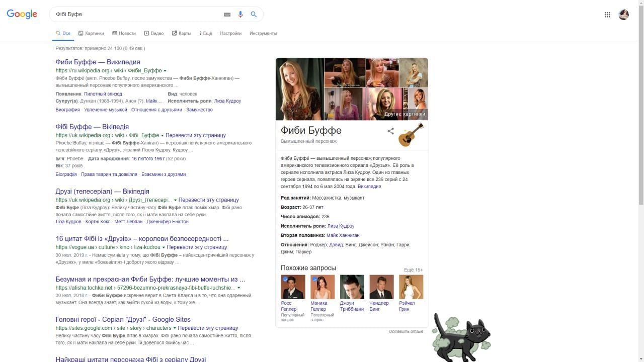Show more related searches Ещё 15+
644x362 pixels.
(414, 270)
